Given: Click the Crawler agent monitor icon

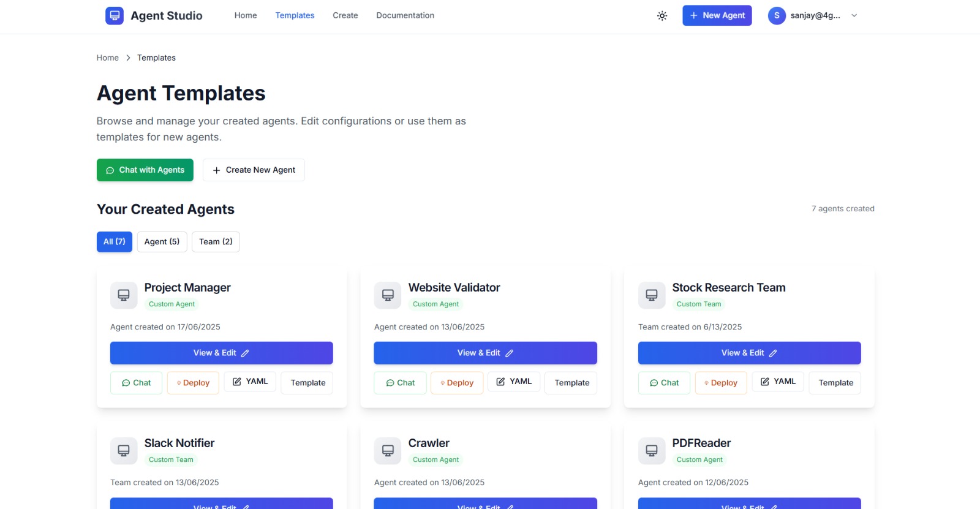Looking at the screenshot, I should [x=388, y=451].
